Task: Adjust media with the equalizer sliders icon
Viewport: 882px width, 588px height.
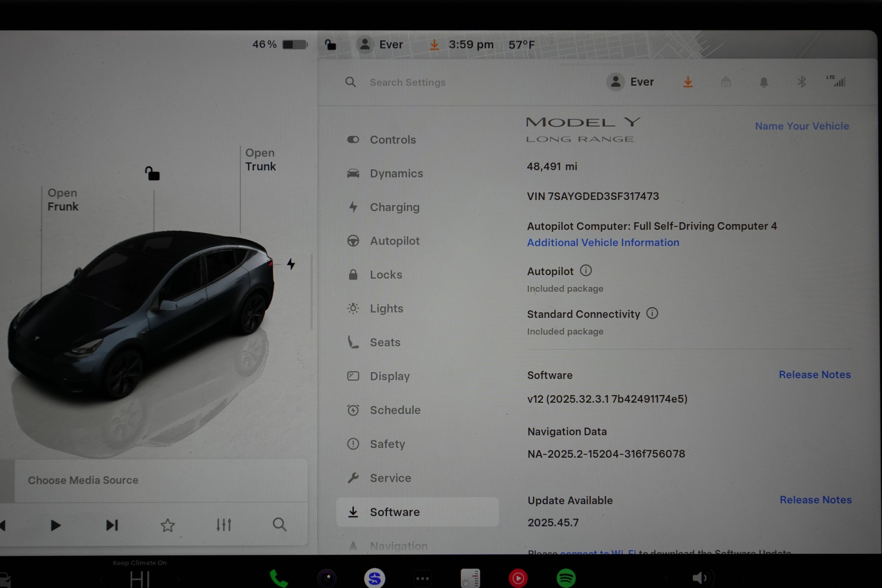Action: [224, 525]
